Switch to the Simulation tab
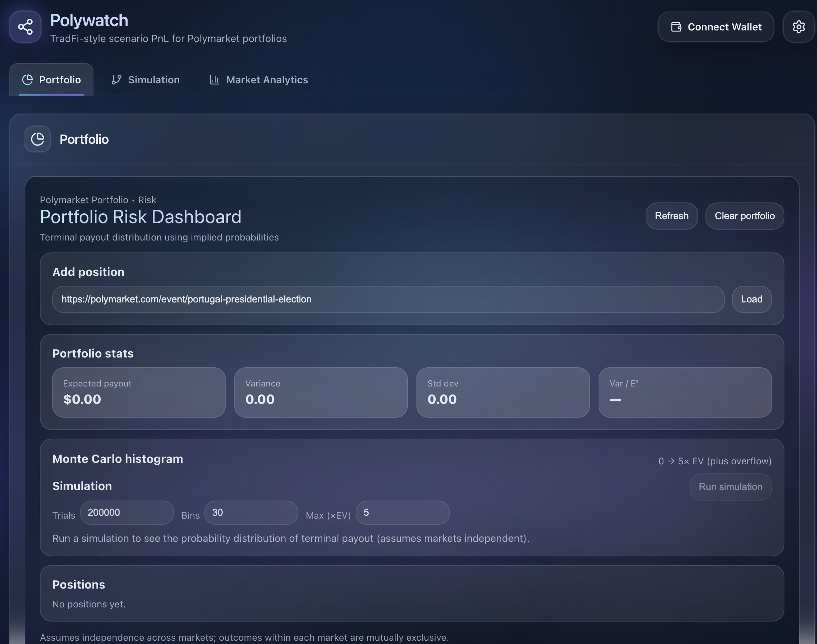Image resolution: width=817 pixels, height=644 pixels. [146, 80]
